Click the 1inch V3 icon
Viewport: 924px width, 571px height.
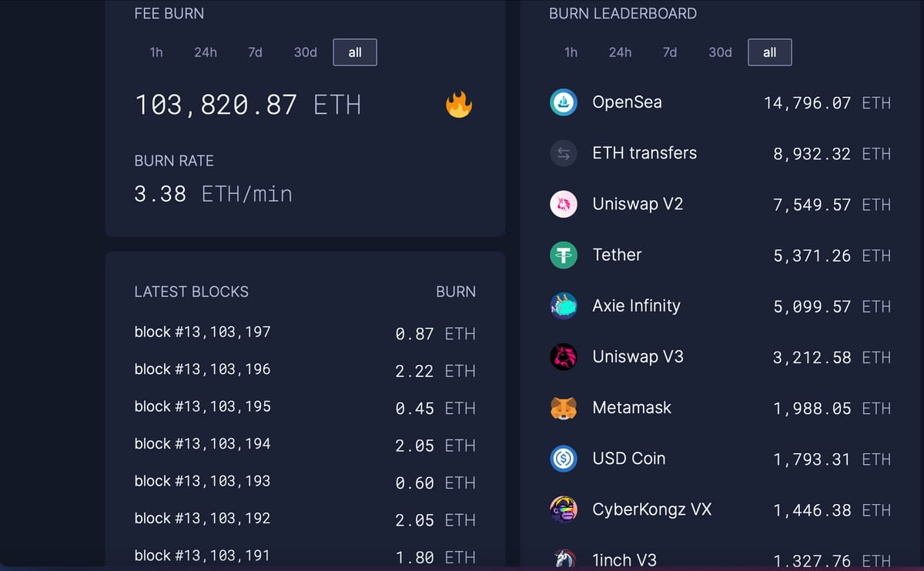[564, 559]
